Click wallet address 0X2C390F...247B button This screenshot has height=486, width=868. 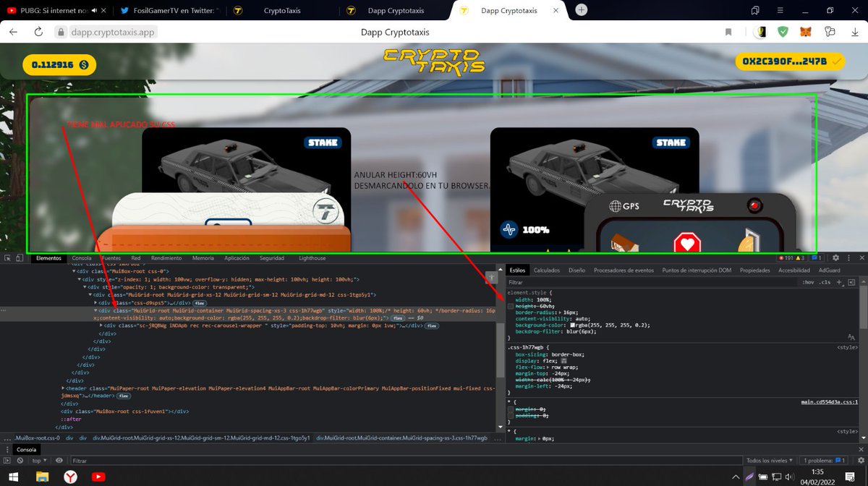click(x=791, y=62)
